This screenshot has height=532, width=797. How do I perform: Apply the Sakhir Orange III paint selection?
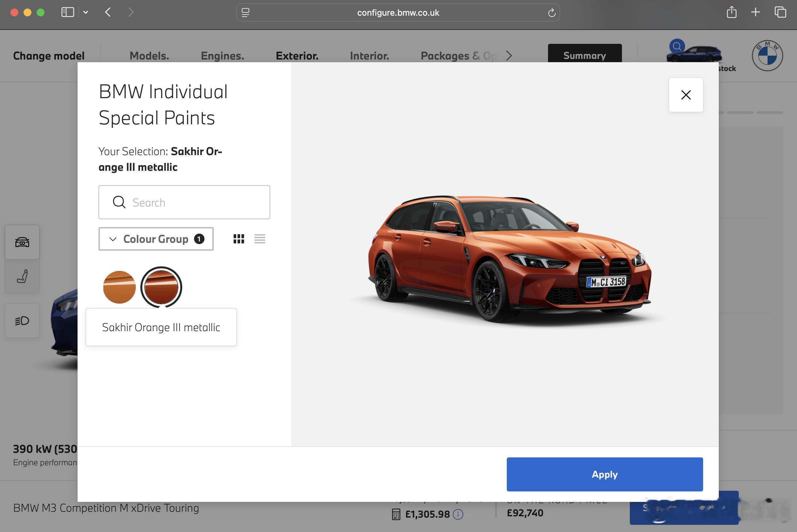pos(605,474)
